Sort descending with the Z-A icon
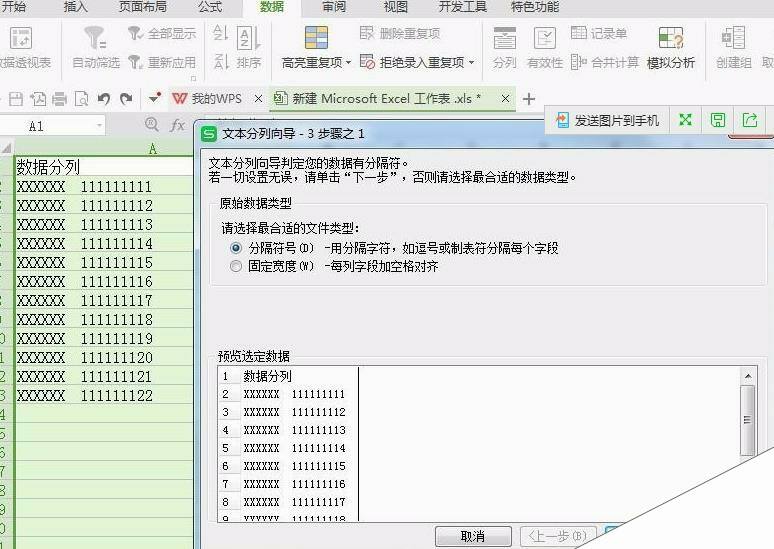Viewport: 774px width, 549px height. click(x=221, y=62)
